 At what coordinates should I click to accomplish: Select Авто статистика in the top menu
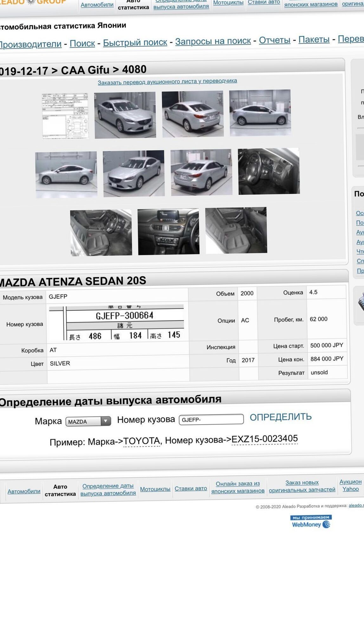[x=133, y=5]
